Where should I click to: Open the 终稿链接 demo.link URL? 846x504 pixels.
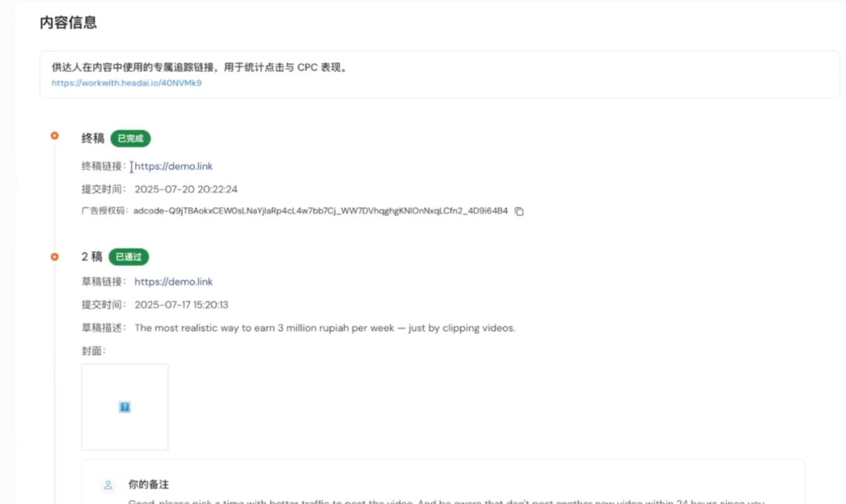tap(173, 166)
